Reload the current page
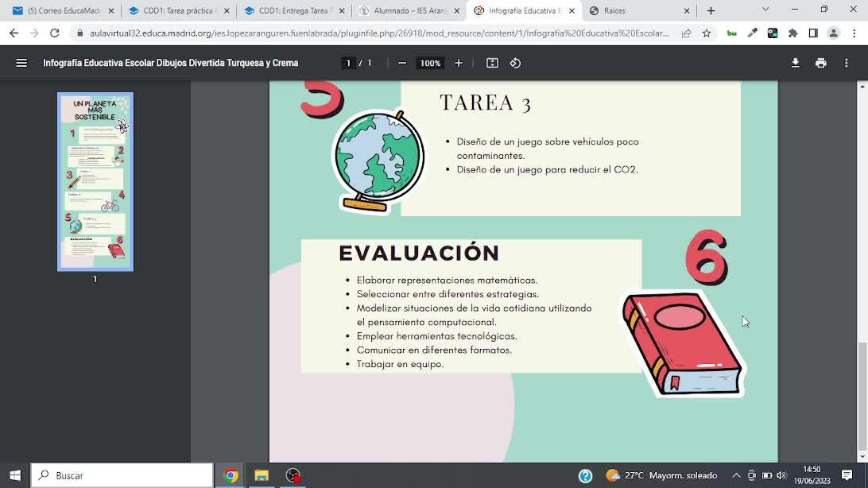 pos(55,33)
